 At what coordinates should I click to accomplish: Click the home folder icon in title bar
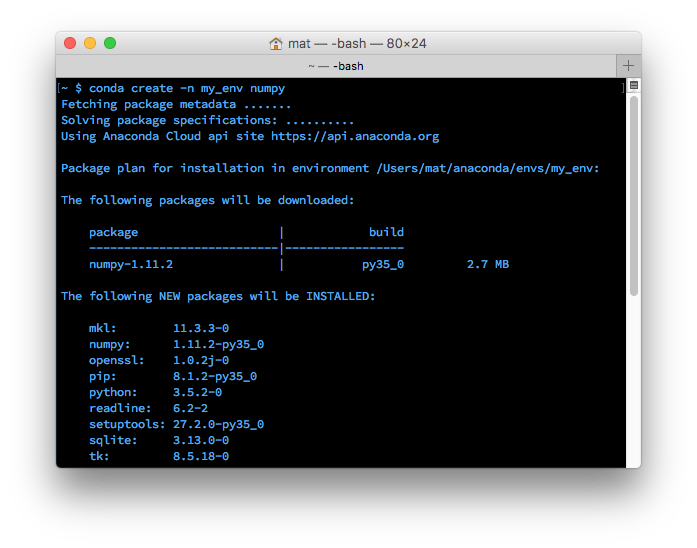tap(276, 43)
